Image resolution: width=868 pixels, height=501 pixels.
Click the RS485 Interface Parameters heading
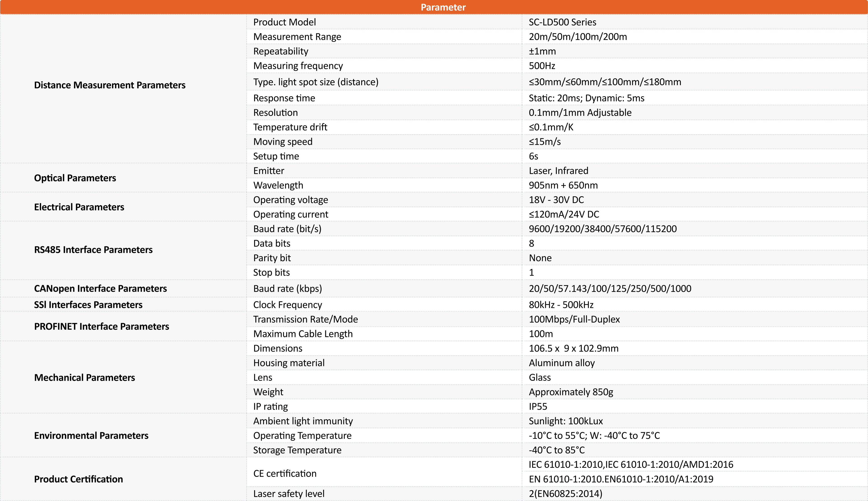click(x=93, y=249)
